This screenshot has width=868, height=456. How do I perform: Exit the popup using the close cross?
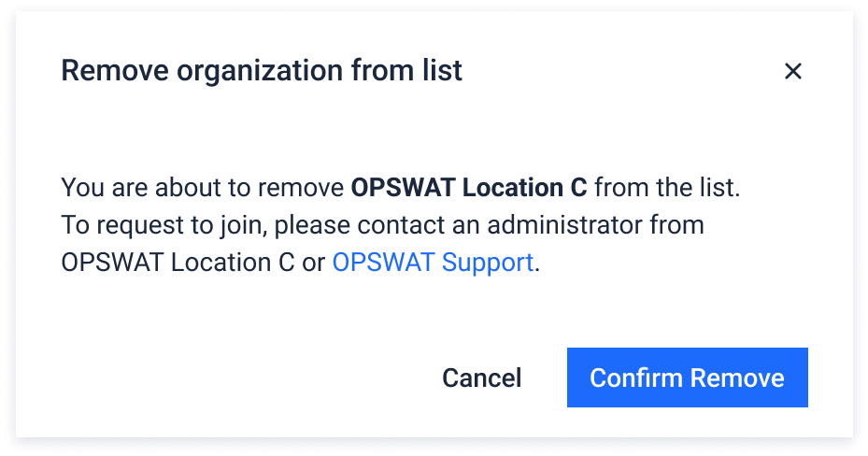tap(792, 71)
